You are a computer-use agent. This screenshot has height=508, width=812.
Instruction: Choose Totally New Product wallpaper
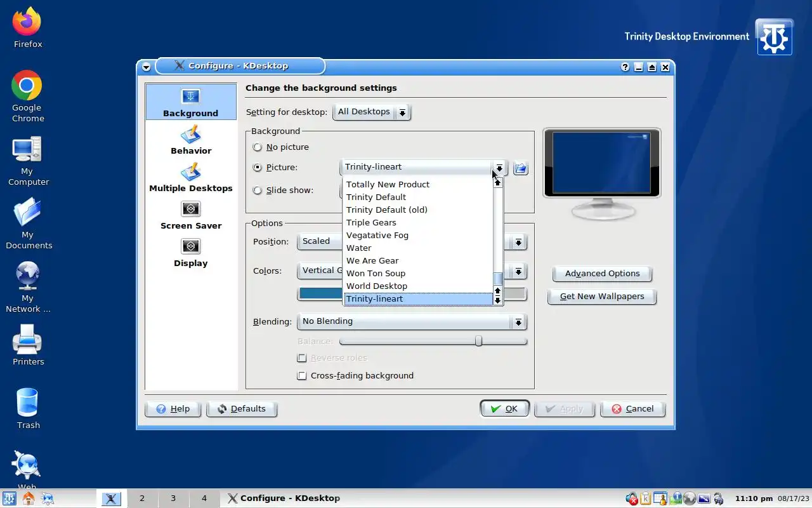coord(418,185)
